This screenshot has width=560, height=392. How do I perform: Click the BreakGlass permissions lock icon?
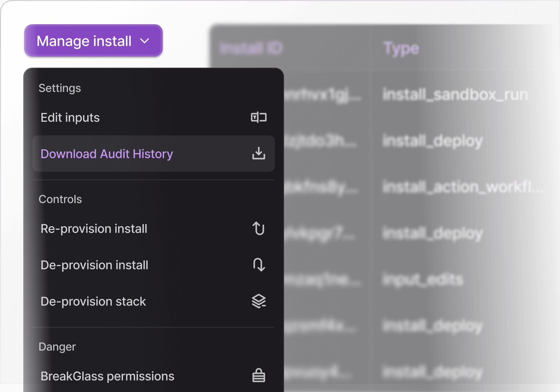tap(258, 376)
